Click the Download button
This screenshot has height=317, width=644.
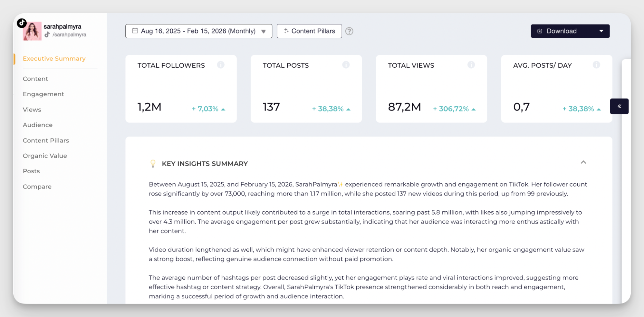(x=562, y=31)
